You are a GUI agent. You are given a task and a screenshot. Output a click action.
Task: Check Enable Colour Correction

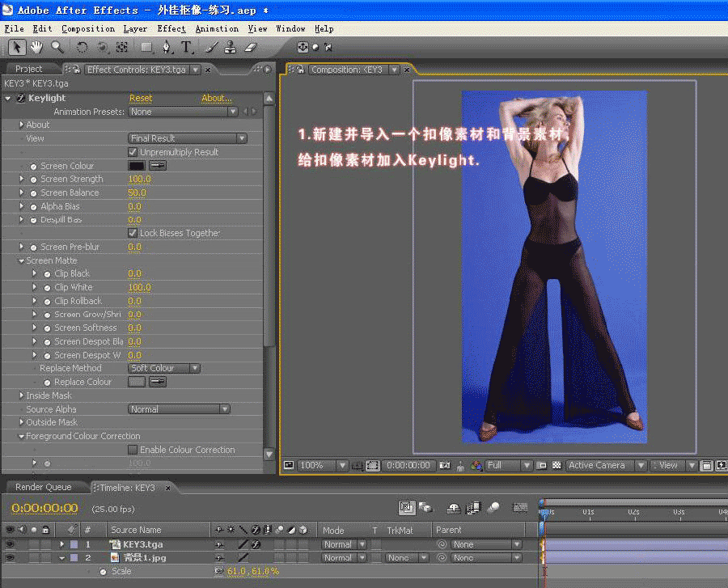point(133,450)
